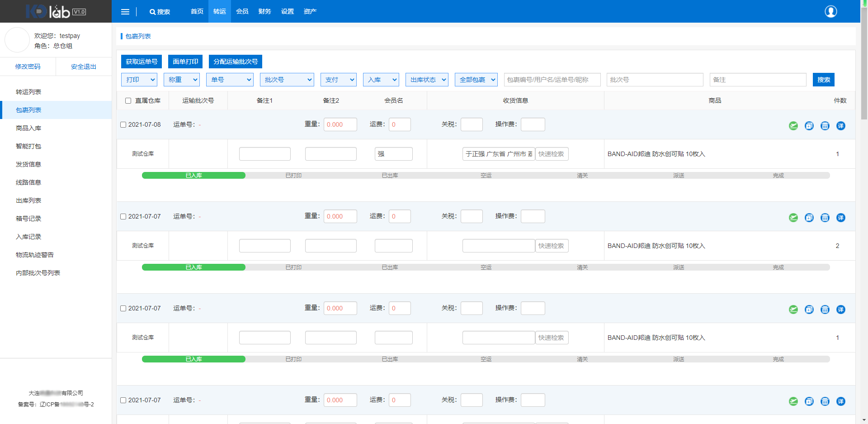Click green airplane icon on 2021-07-08 package
The height and width of the screenshot is (424, 868).
pos(793,126)
